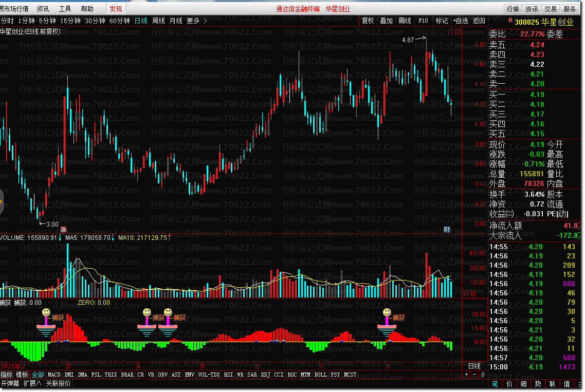Select the 15分钟 timeframe
This screenshot has width=585, height=392.
click(70, 21)
